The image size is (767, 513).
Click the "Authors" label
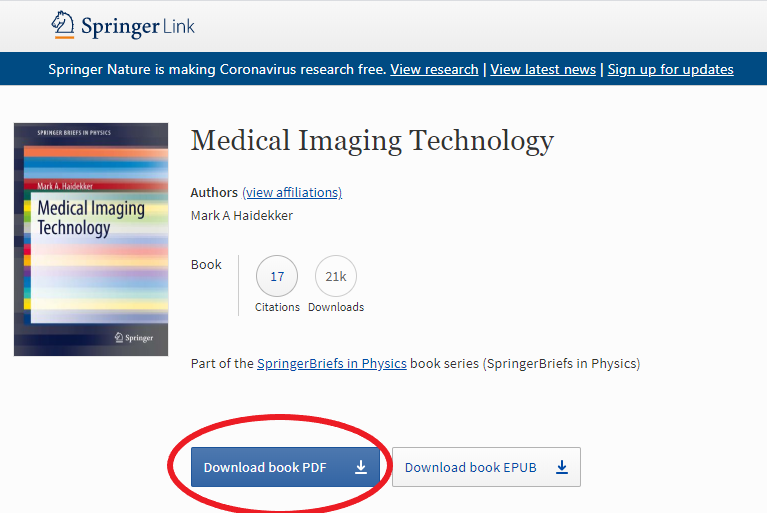(x=214, y=192)
